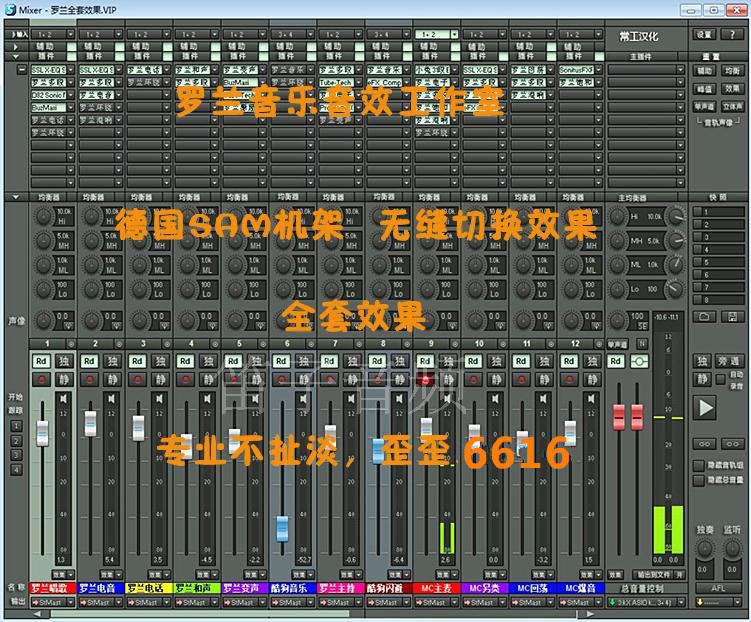Click the horizontal scrollbar at the bottom

point(200,614)
